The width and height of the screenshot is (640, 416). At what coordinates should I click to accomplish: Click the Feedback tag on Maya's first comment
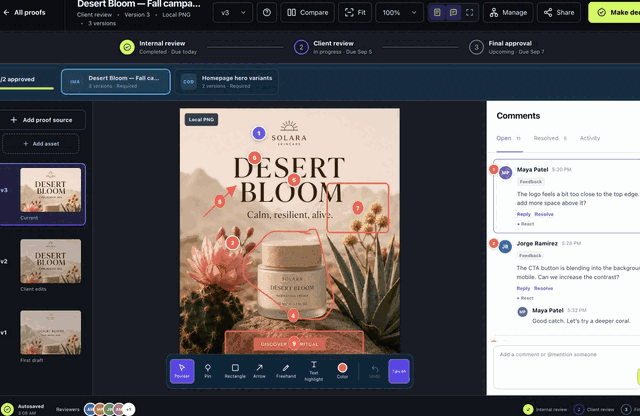click(531, 182)
